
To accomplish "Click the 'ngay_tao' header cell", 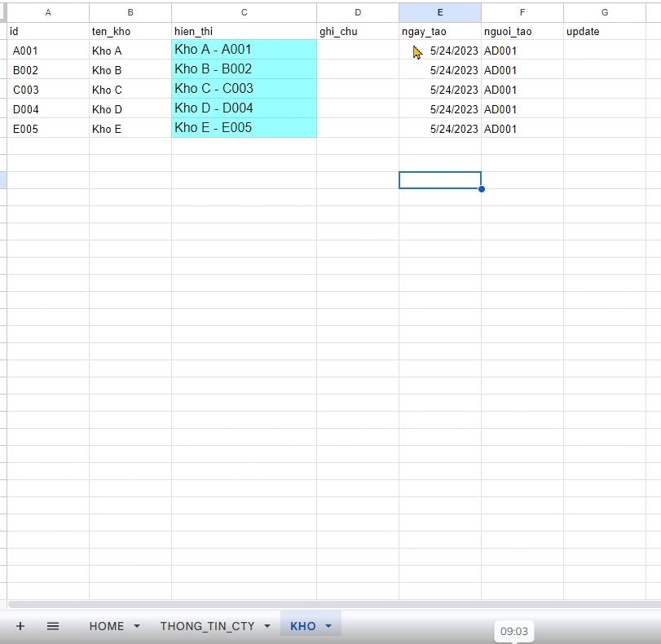I will click(440, 31).
